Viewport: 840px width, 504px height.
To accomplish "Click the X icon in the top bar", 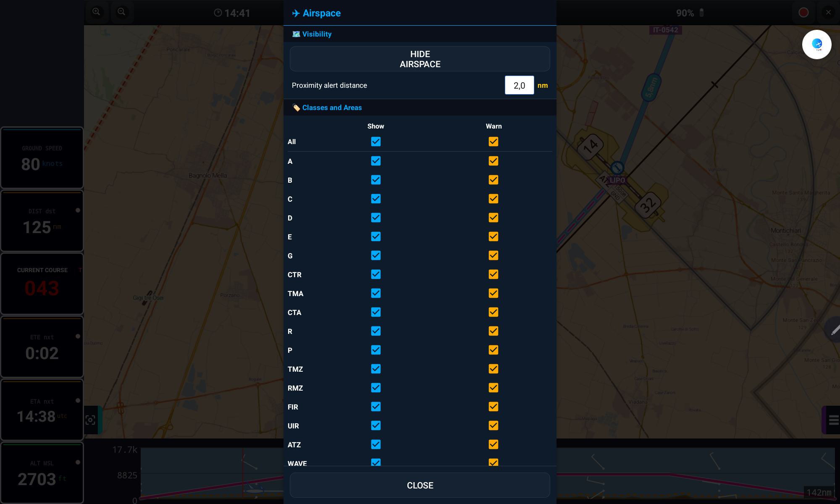I will [828, 13].
